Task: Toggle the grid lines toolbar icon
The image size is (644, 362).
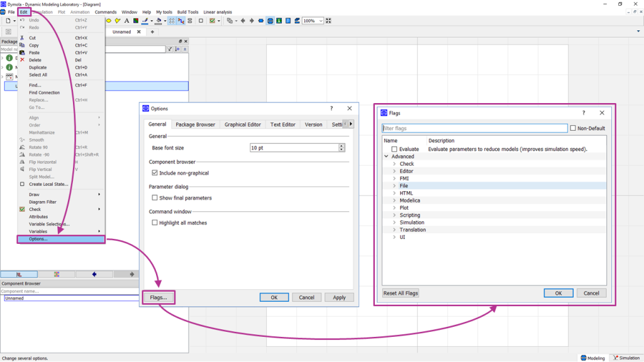Action: 172,21
